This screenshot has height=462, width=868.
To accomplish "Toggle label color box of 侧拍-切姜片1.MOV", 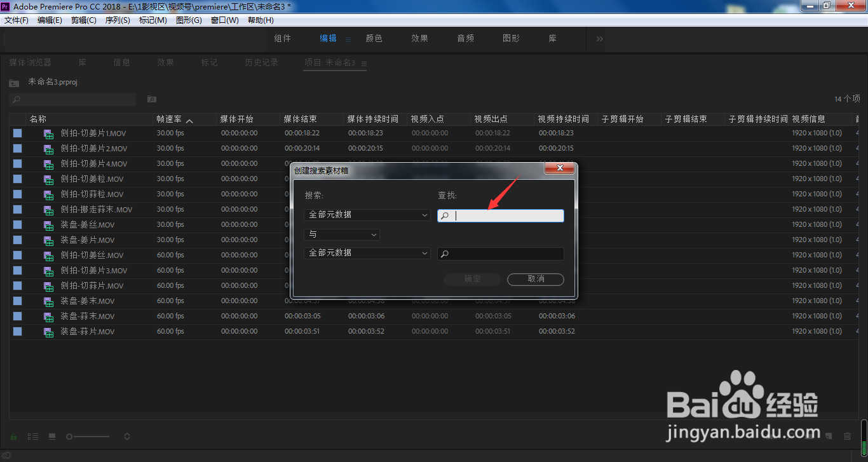I will (17, 133).
